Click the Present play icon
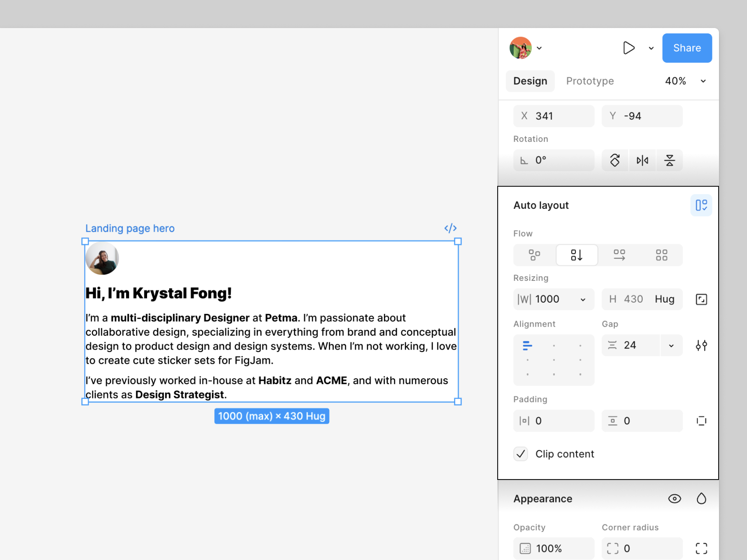This screenshot has height=560, width=747. click(628, 48)
